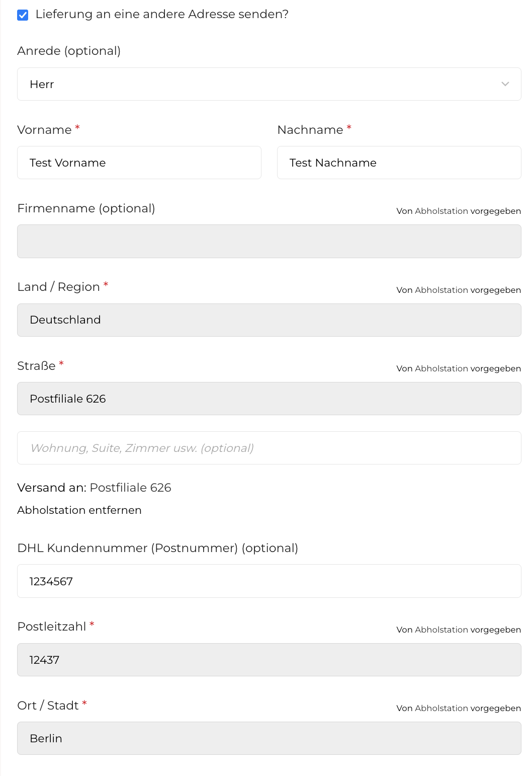
Task: Click into the Vorname field
Action: click(139, 163)
